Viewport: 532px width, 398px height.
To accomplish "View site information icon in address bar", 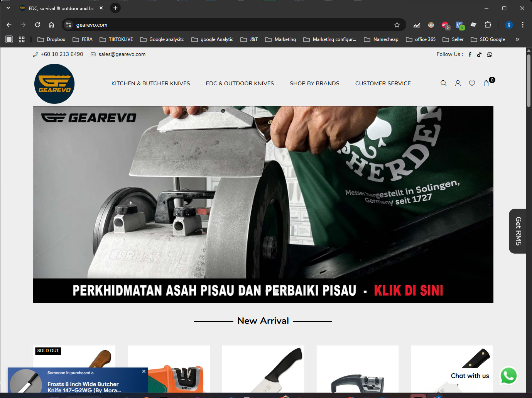I will 68,25.
